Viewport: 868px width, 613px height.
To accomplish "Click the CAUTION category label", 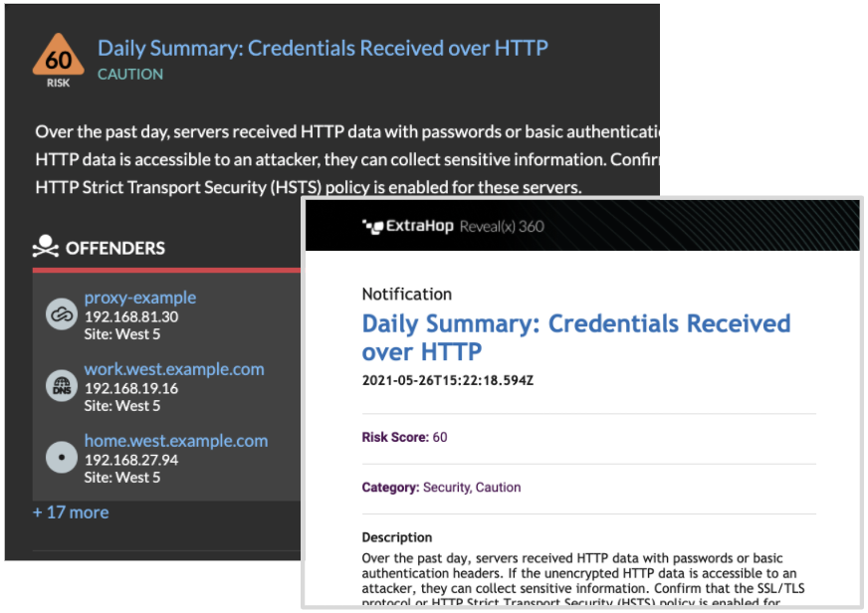I will (x=130, y=74).
